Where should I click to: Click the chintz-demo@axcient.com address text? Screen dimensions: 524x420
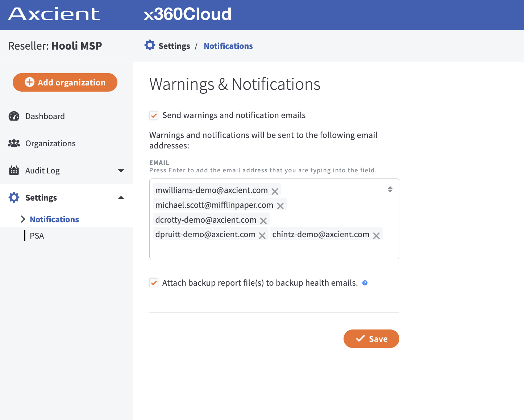[321, 234]
